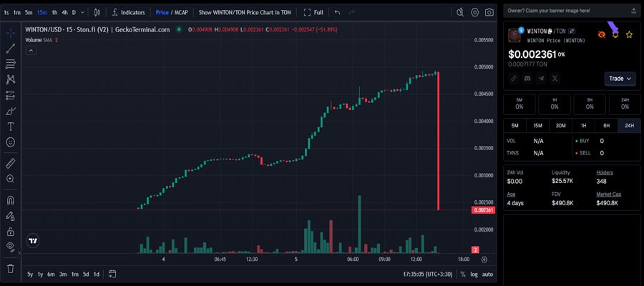Toggle magnet mode on drawing toolbar

pos(11,200)
